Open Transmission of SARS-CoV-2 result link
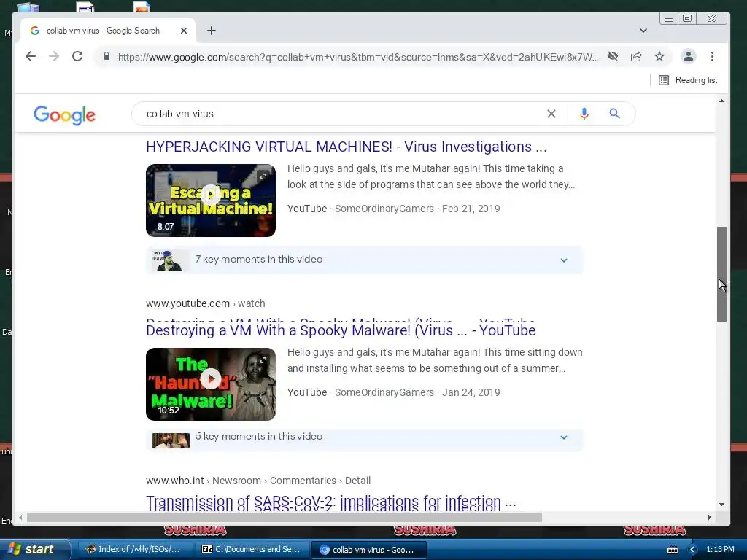This screenshot has height=560, width=747. tap(331, 502)
